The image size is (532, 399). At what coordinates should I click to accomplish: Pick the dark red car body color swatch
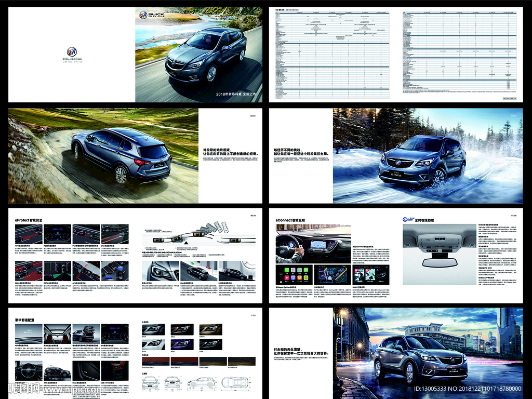point(182,329)
